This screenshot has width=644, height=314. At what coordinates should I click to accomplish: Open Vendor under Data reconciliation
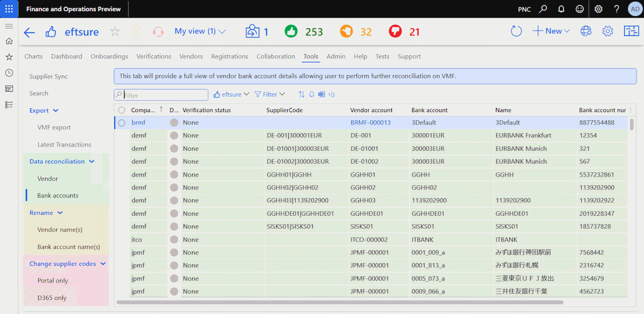(48, 179)
